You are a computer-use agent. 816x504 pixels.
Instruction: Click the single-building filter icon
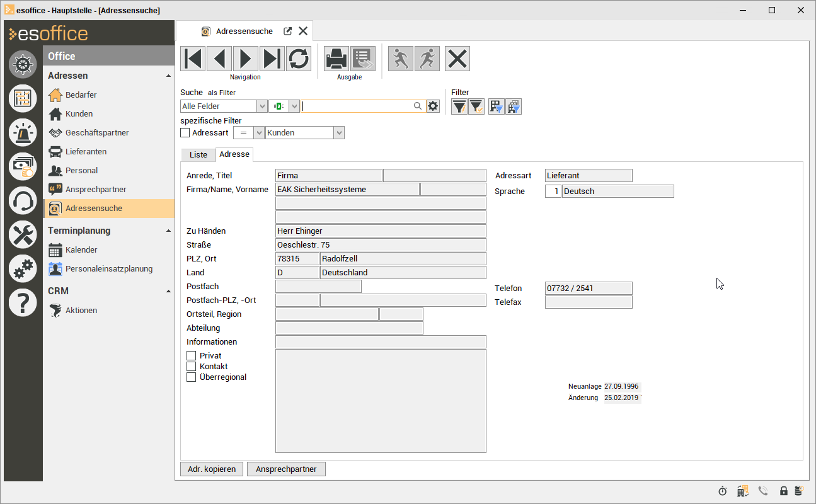click(x=497, y=106)
